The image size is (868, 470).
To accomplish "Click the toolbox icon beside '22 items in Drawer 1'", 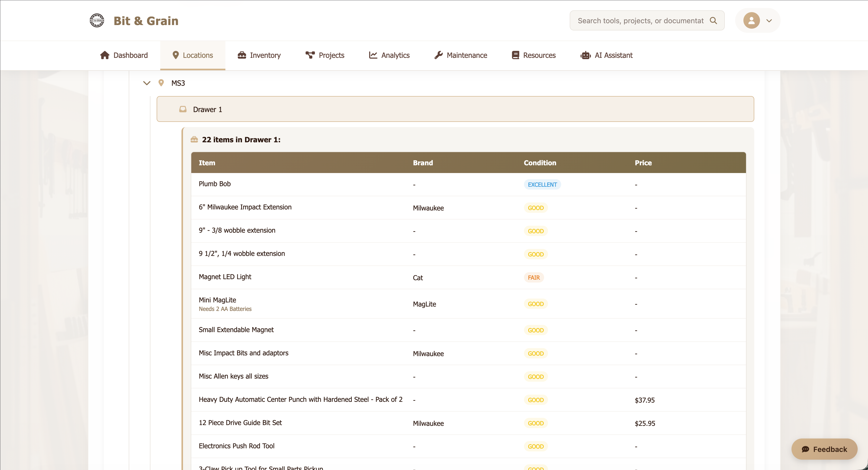I will [x=194, y=139].
